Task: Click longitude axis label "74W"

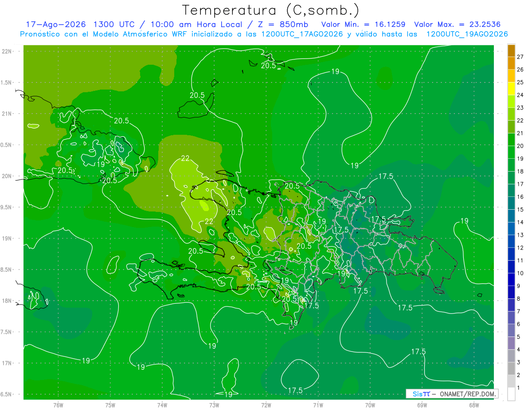Action: [x=162, y=405]
